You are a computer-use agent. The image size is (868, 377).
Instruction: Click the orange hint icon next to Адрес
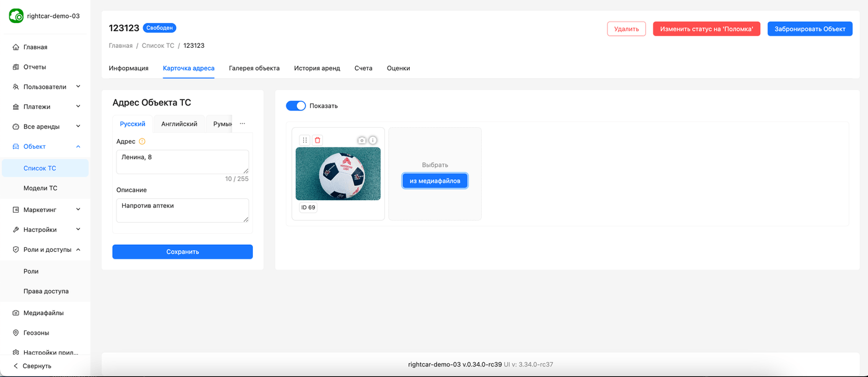coord(142,141)
